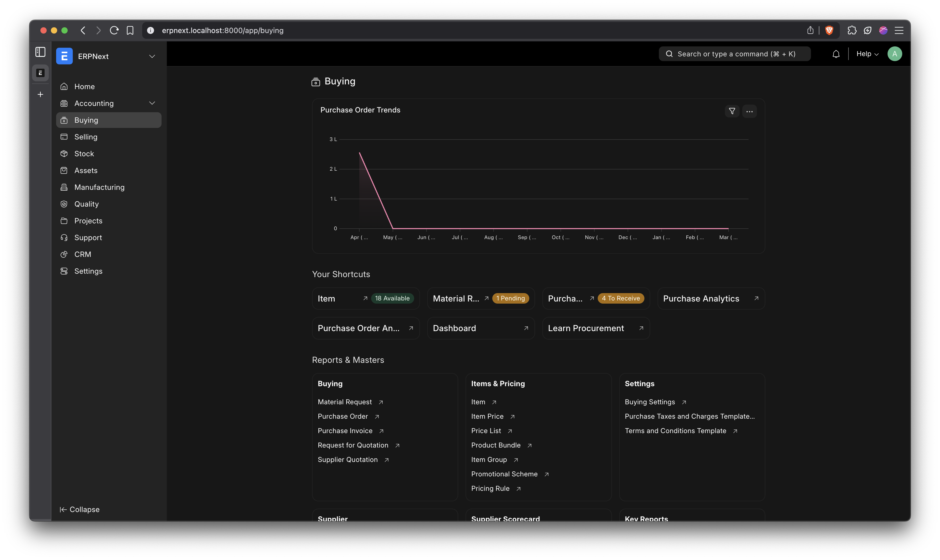Open Settings in the sidebar
This screenshot has width=940, height=560.
(x=109, y=271)
